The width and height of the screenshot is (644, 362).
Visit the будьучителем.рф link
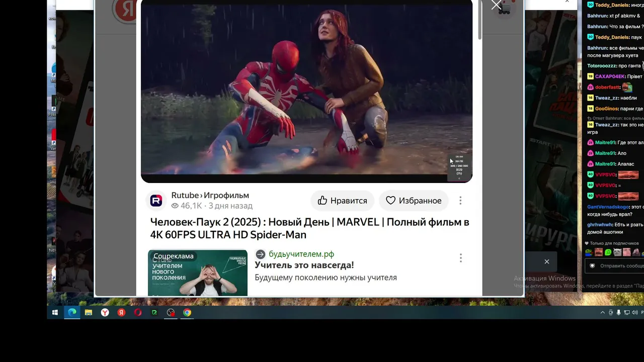click(301, 254)
